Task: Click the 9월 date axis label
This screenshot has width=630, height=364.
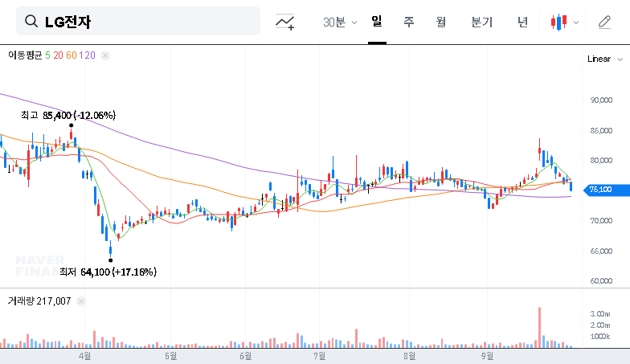Action: (487, 356)
